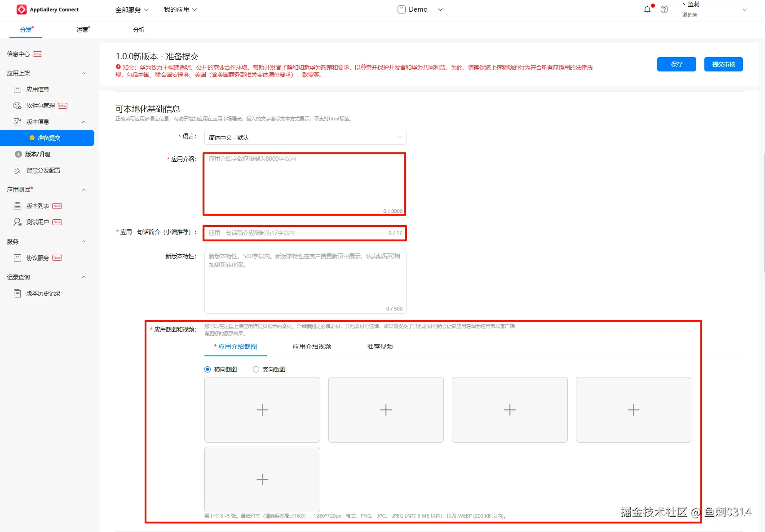This screenshot has width=765, height=532.
Task: Click the first screenshot upload plus box
Action: pyautogui.click(x=262, y=410)
